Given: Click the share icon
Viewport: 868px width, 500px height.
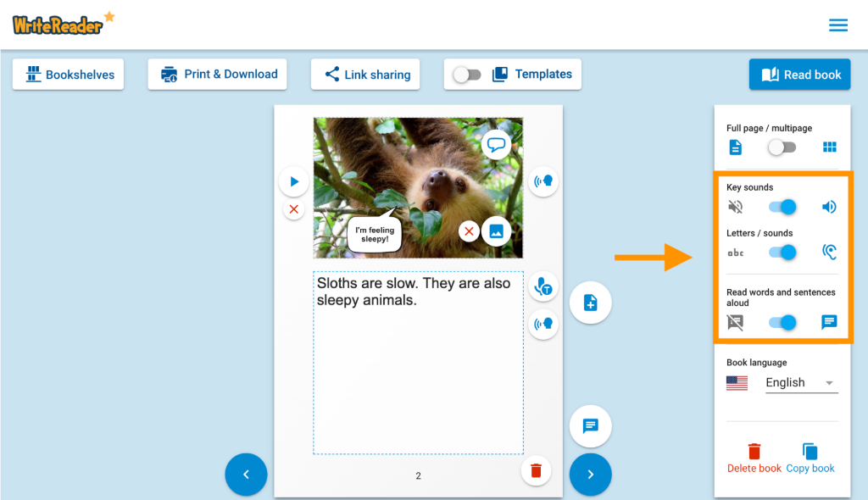Looking at the screenshot, I should point(331,75).
